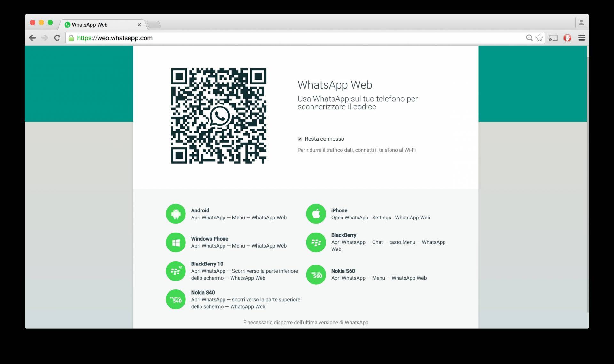This screenshot has height=364, width=614.
Task: Click the BlackBerry 10 icon
Action: (x=176, y=271)
